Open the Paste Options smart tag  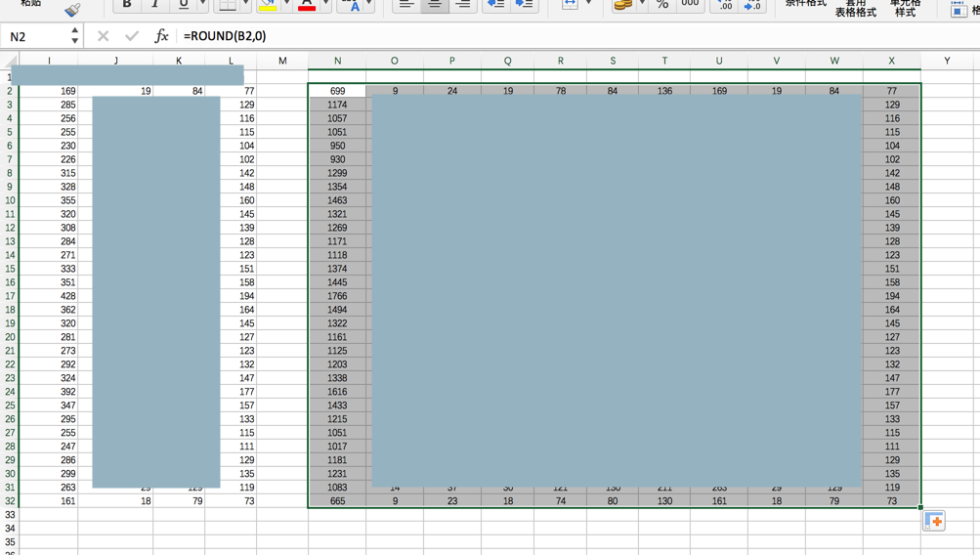click(934, 521)
